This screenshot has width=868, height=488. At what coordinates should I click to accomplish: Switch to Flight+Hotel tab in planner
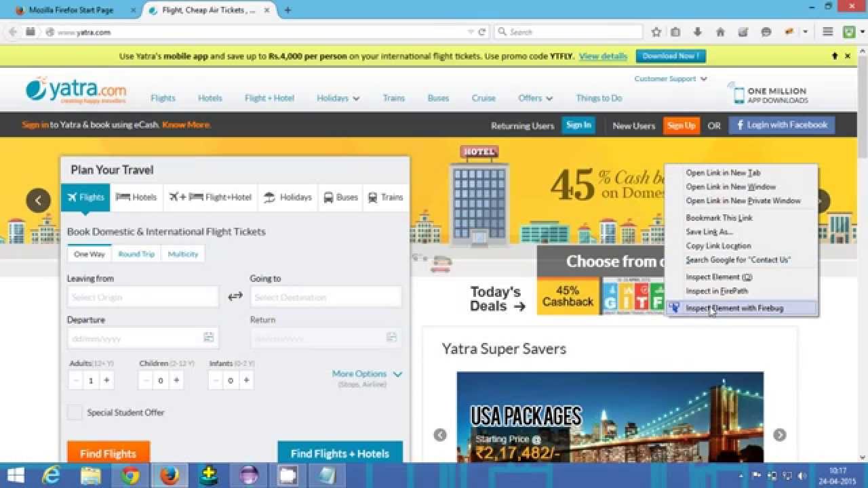tap(210, 197)
